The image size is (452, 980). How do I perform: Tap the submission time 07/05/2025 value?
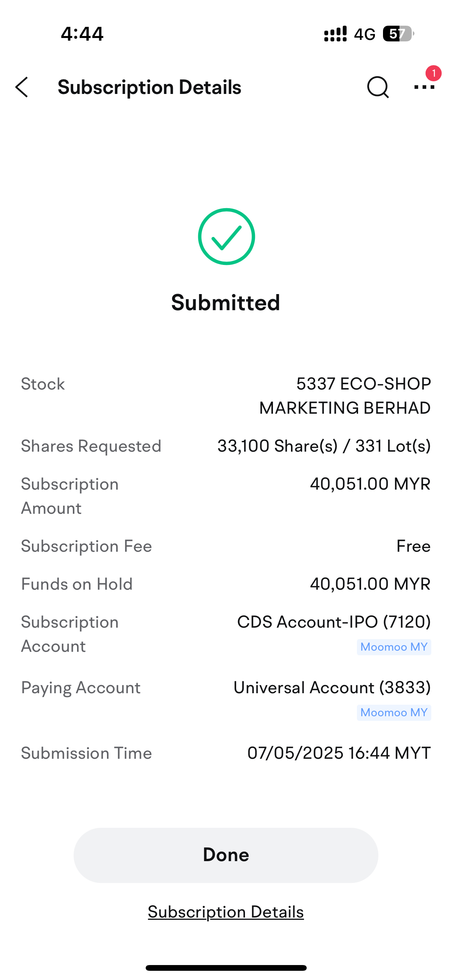[339, 753]
